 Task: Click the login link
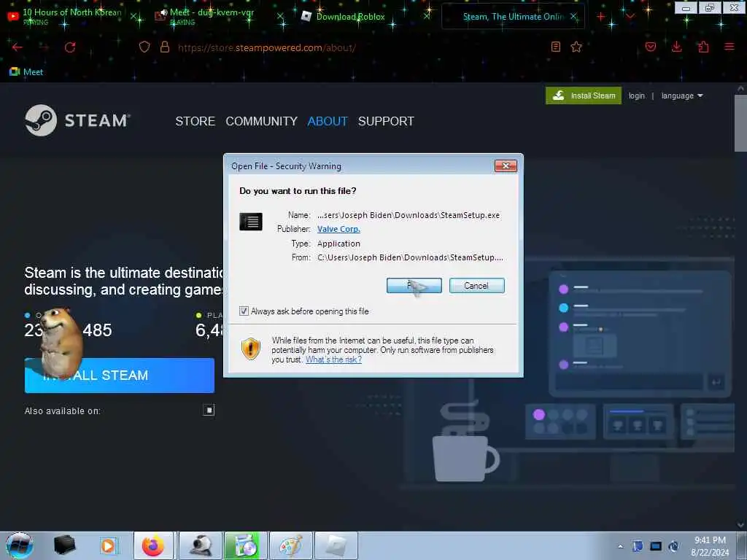[636, 96]
